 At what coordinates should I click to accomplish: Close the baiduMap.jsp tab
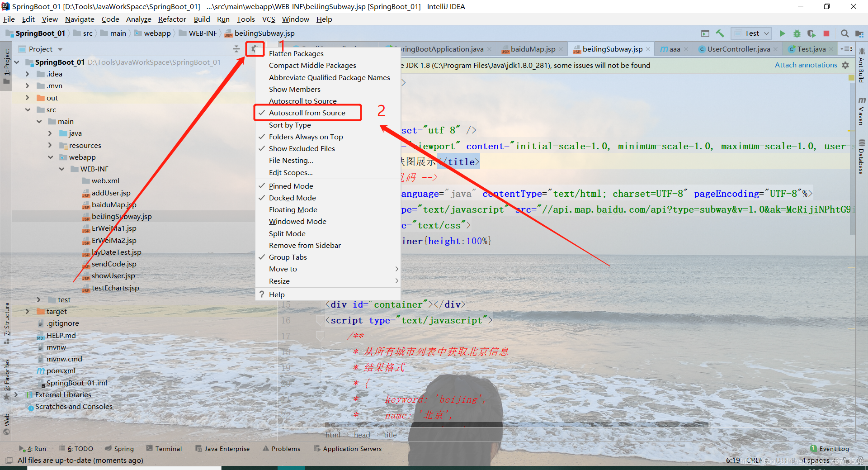coord(561,49)
